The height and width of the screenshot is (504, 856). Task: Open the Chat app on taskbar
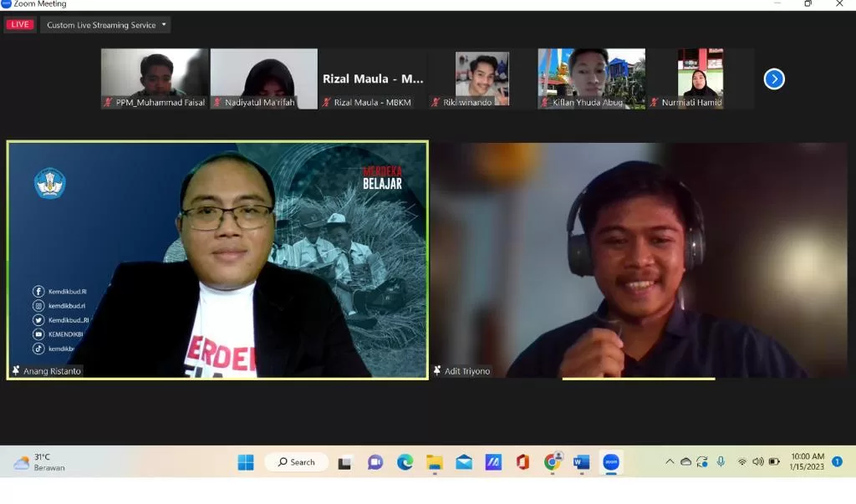click(x=375, y=462)
